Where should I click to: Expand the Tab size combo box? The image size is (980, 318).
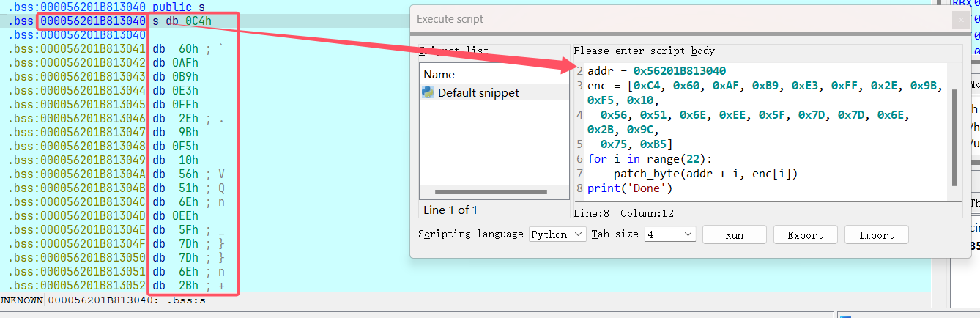[669, 234]
